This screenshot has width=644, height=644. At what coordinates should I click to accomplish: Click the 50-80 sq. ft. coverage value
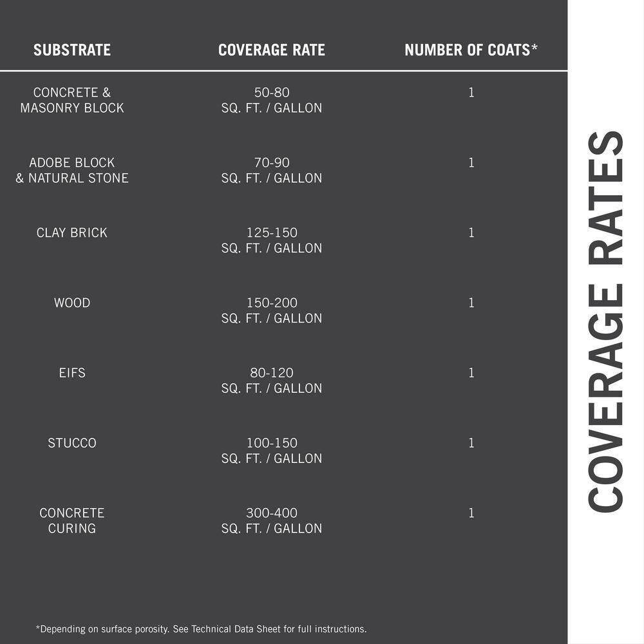(272, 100)
